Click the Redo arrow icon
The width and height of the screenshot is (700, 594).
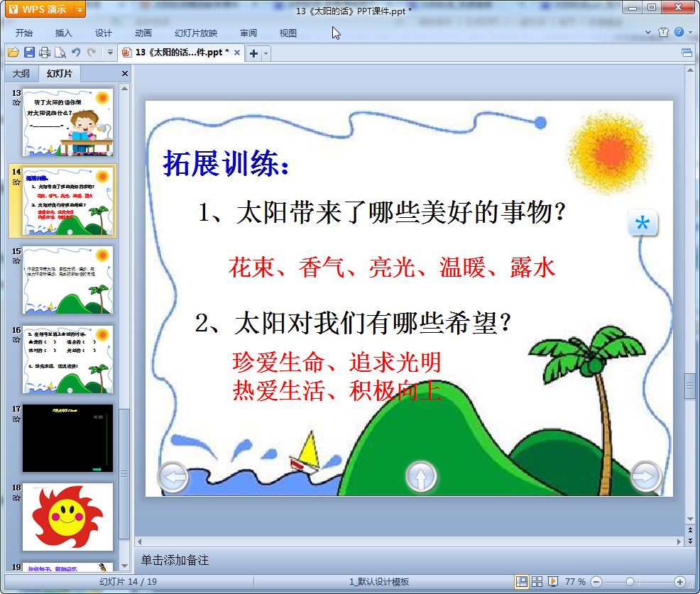[92, 53]
